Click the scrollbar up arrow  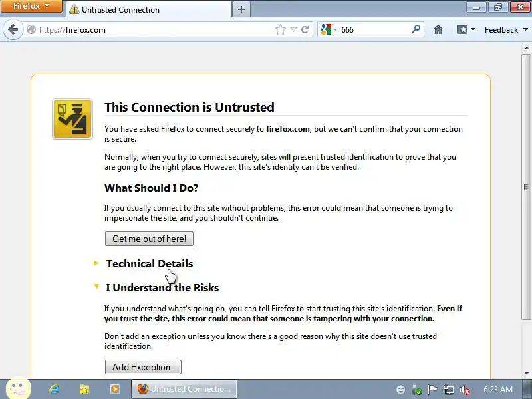pyautogui.click(x=526, y=48)
